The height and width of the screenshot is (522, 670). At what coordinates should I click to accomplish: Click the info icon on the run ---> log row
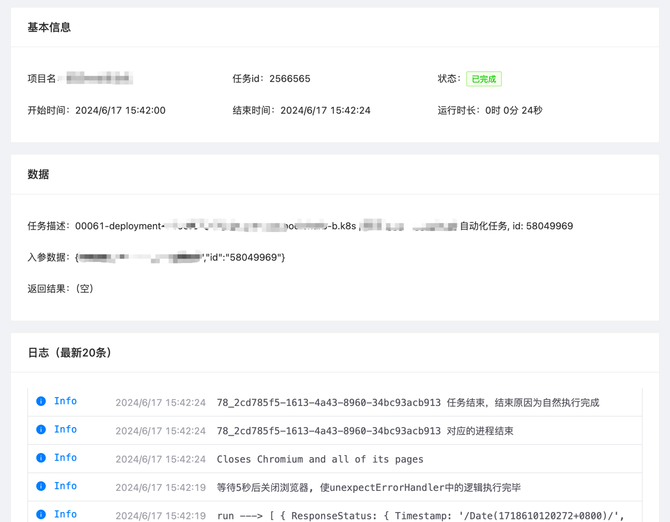[x=41, y=514]
